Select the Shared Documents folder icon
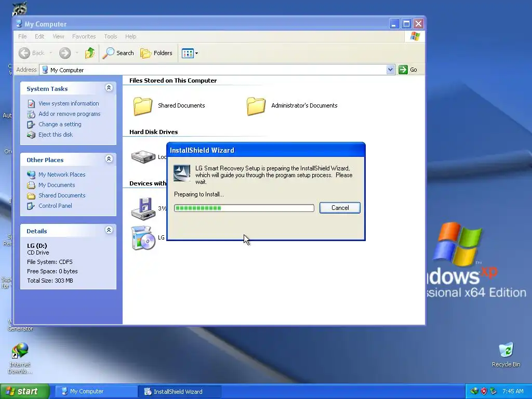Image resolution: width=532 pixels, height=399 pixels. [143, 106]
